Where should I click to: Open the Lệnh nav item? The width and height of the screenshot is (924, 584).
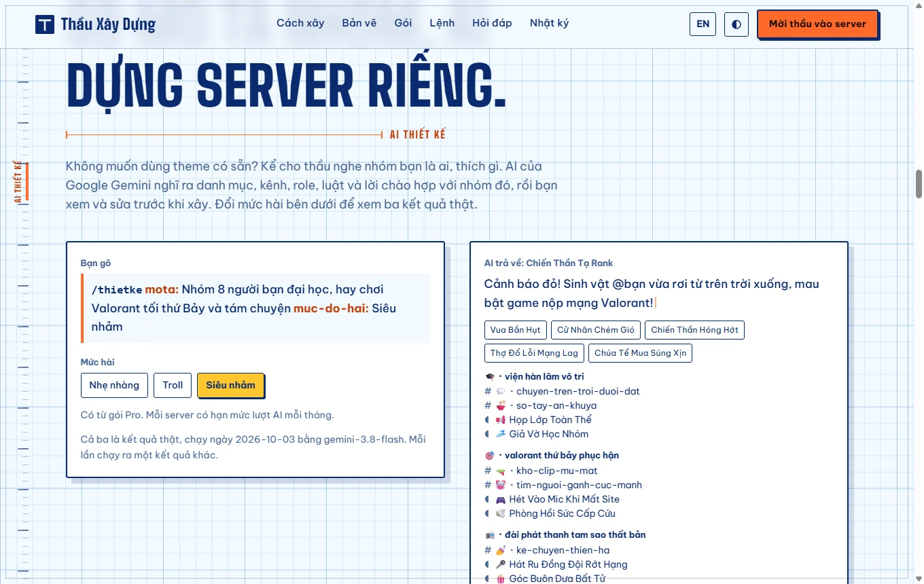442,23
